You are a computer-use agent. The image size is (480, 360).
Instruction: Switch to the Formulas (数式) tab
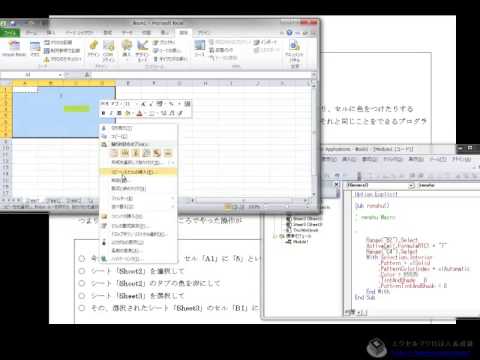pos(108,33)
